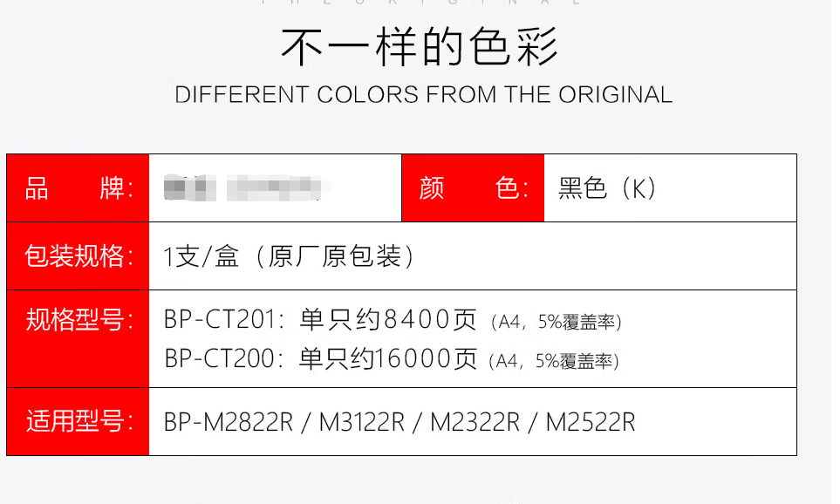The height and width of the screenshot is (504, 840).
Task: Click the DIFFERENT COLORS FROM THE ORIGINAL subtitle
Action: [423, 95]
